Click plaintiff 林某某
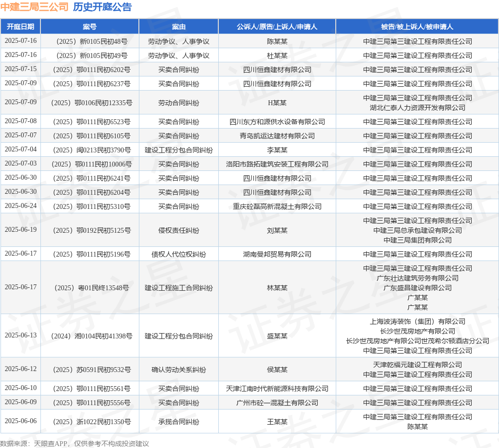The height and width of the screenshot is (448, 499). pos(277,288)
